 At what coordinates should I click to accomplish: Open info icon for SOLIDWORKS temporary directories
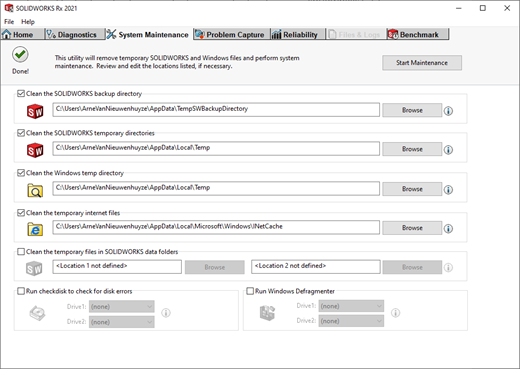tap(448, 150)
